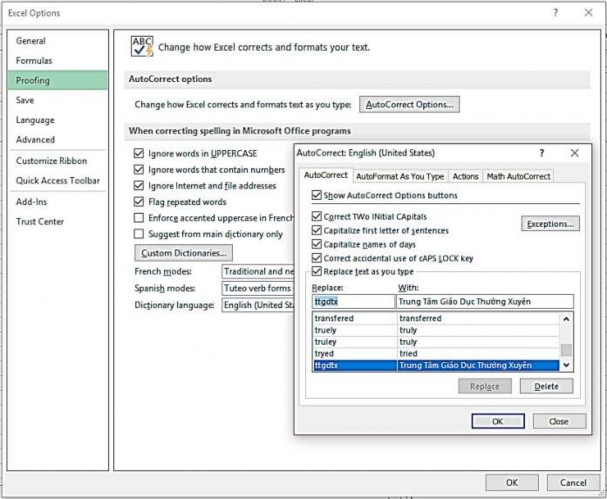Click the Exceptions... button

point(550,224)
